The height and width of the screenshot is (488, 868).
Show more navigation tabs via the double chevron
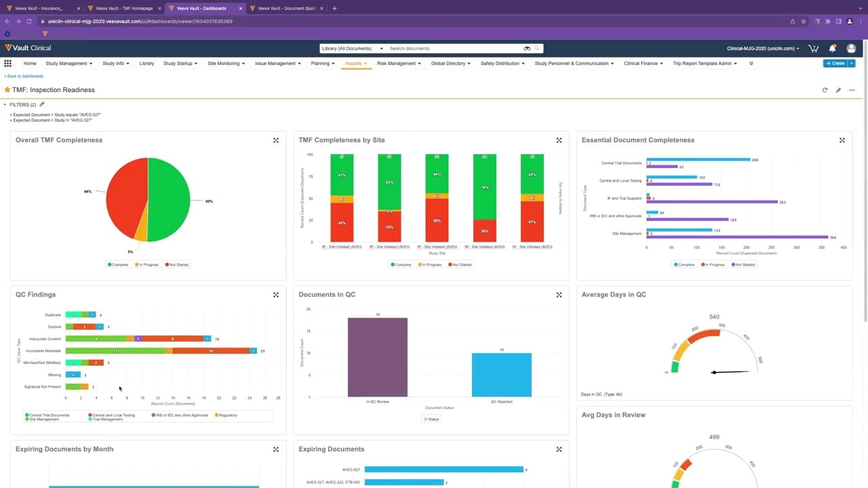[x=751, y=63]
